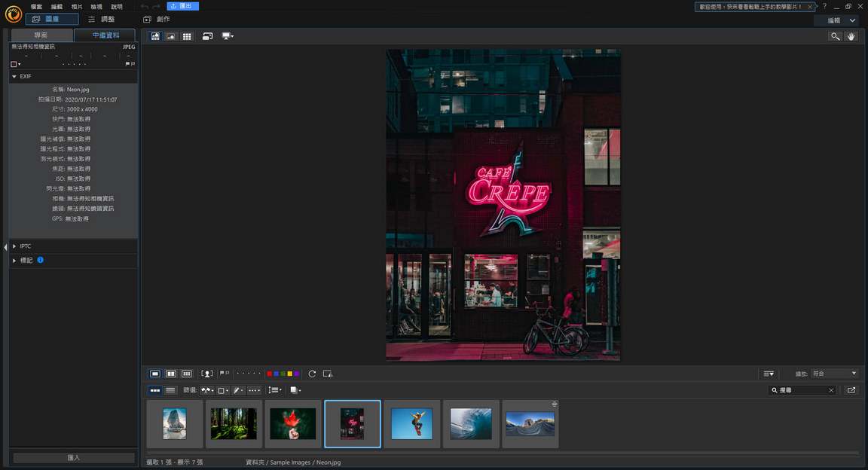Click the flag marker icon
The image size is (868, 470).
223,374
